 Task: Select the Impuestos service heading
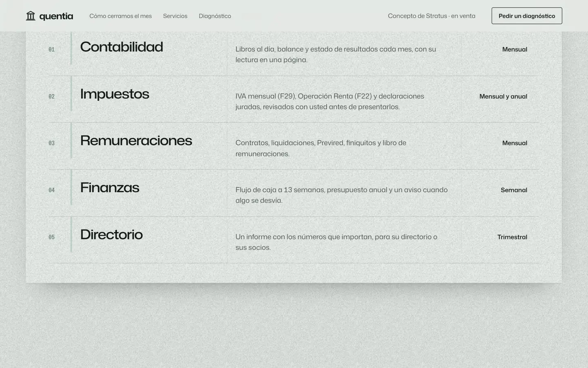115,94
